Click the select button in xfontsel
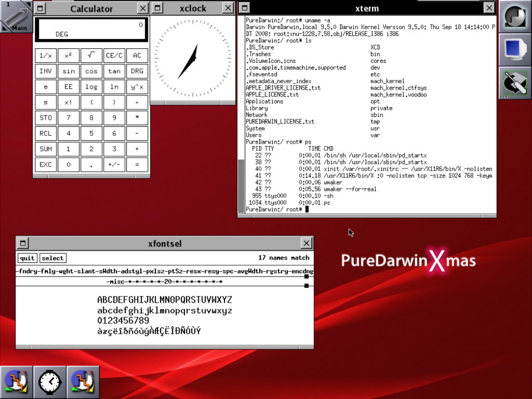 pos(52,258)
